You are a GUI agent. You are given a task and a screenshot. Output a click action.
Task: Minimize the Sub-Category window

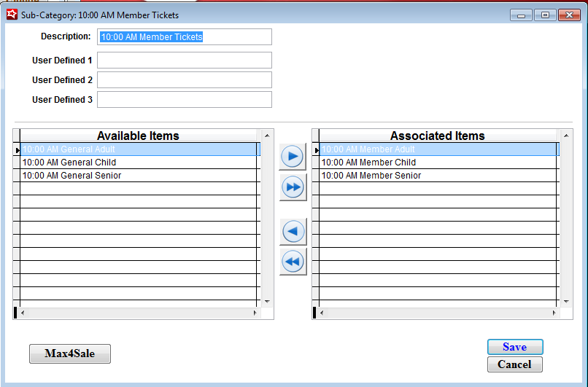521,15
